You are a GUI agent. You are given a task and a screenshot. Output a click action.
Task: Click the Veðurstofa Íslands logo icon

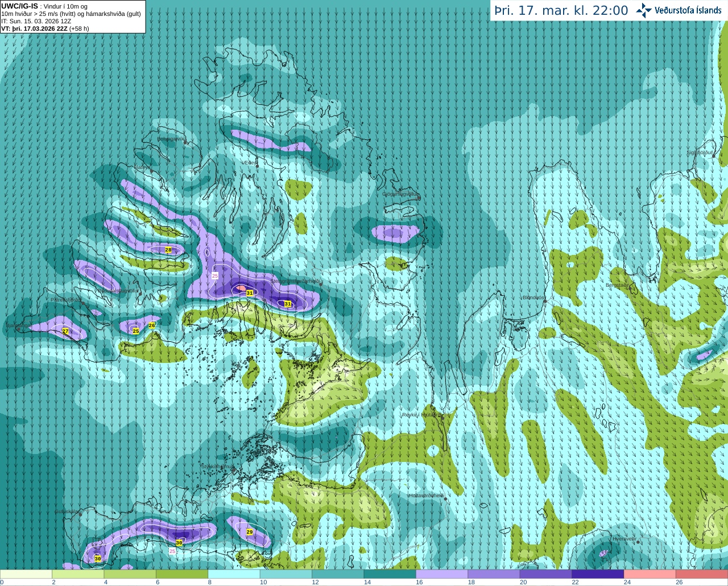[644, 10]
